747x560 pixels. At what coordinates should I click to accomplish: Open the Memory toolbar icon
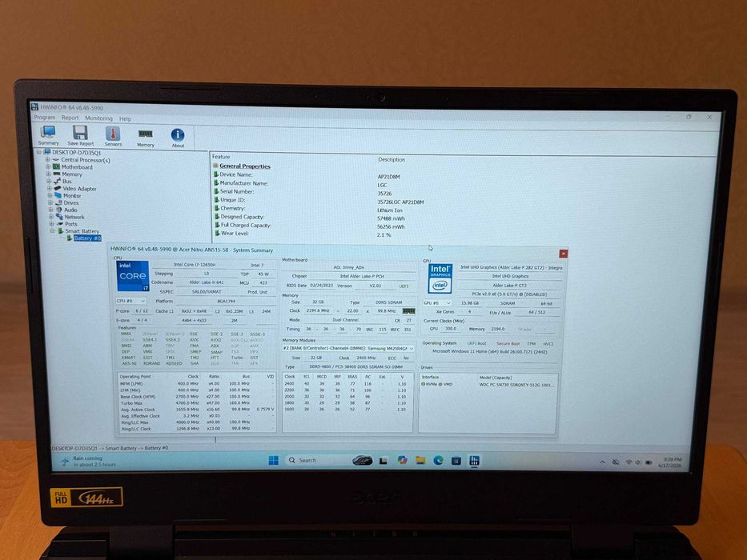pos(145,138)
